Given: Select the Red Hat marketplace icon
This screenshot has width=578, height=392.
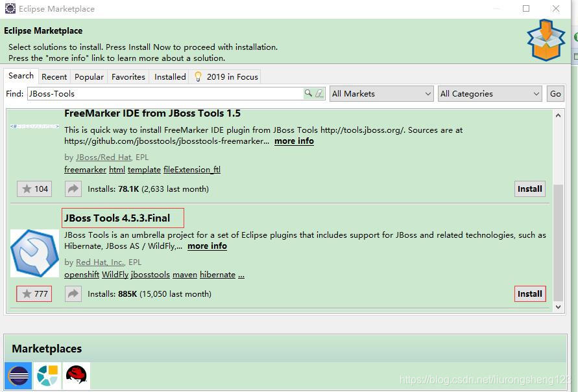Looking at the screenshot, I should pos(77,375).
